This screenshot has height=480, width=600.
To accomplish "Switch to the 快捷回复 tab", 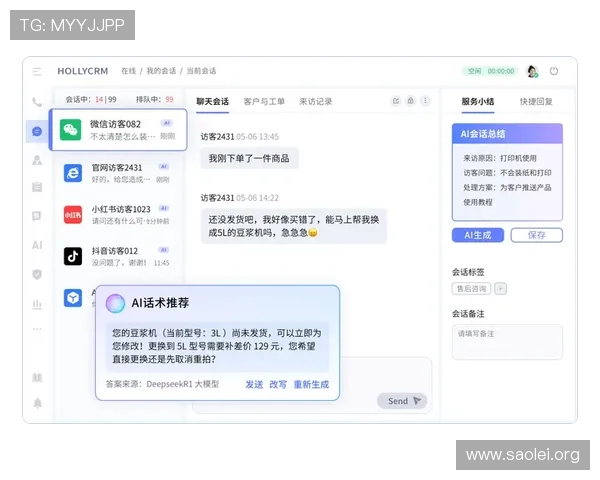I will point(536,101).
